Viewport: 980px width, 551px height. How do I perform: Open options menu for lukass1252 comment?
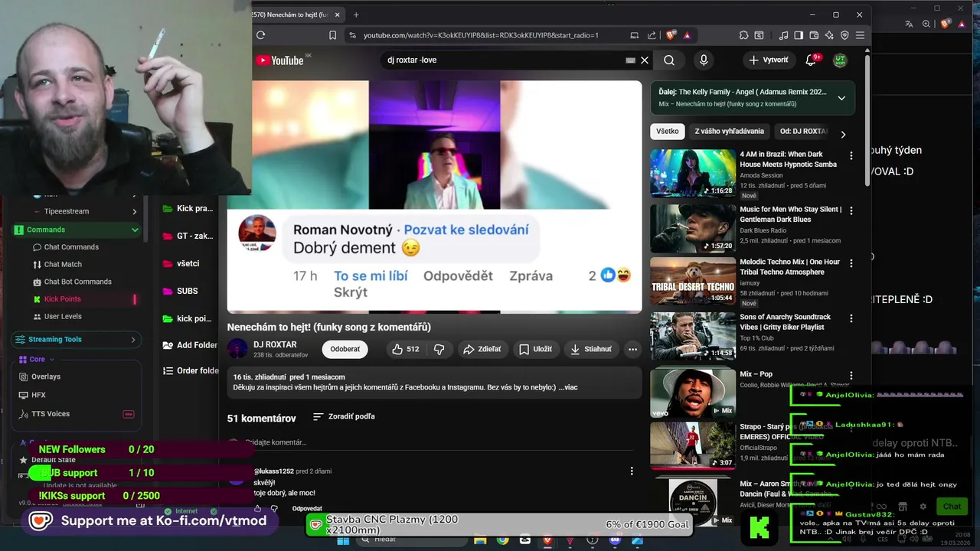pyautogui.click(x=632, y=471)
